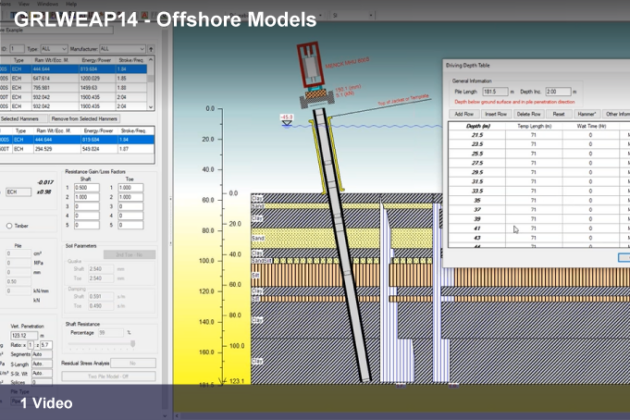Viewport: 630px width, 420px height.
Task: Click the Wait Time (hr) column header
Action: coord(591,126)
